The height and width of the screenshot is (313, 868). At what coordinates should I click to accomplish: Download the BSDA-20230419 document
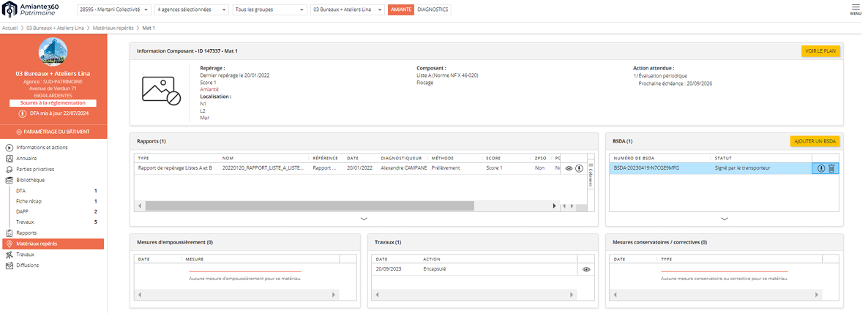coord(821,168)
